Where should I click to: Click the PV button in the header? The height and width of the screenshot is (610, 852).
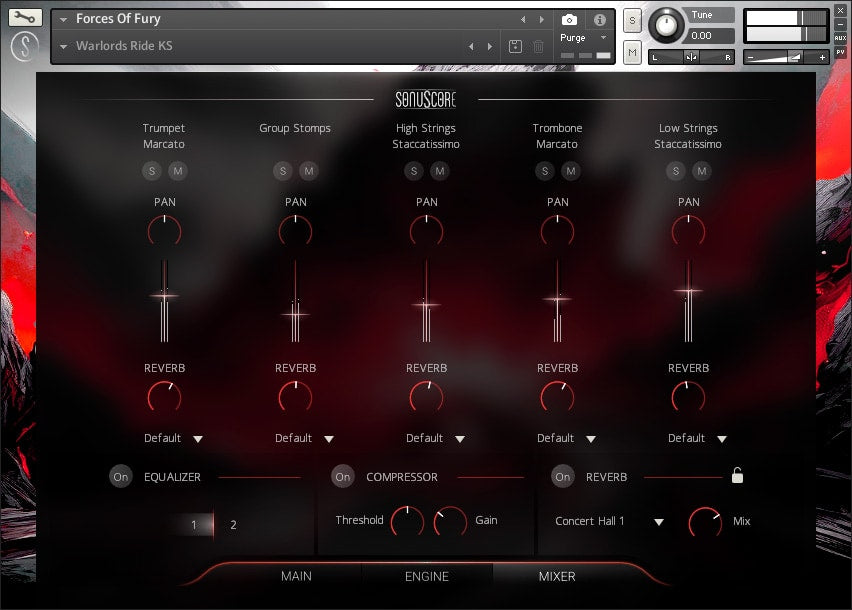point(840,52)
